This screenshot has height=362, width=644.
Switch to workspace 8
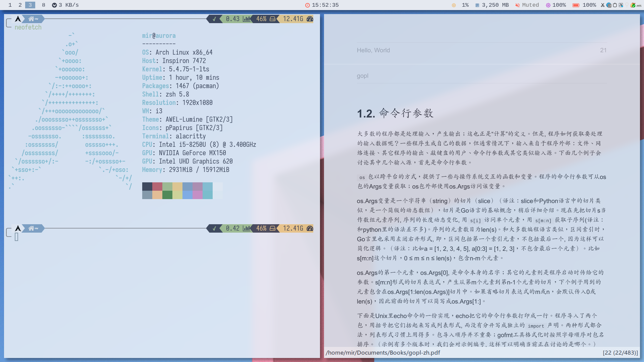44,5
